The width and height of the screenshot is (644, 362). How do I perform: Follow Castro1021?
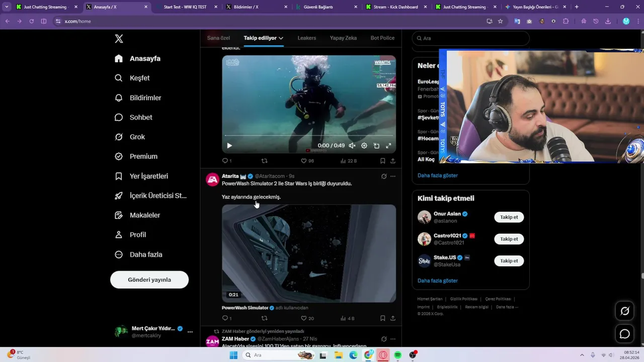coord(509,239)
